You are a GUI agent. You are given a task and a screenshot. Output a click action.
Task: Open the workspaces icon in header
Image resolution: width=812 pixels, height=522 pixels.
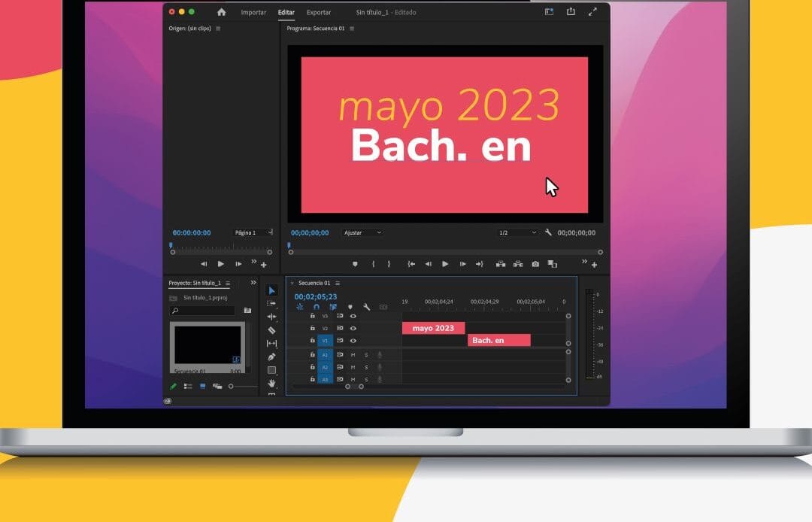click(x=549, y=11)
